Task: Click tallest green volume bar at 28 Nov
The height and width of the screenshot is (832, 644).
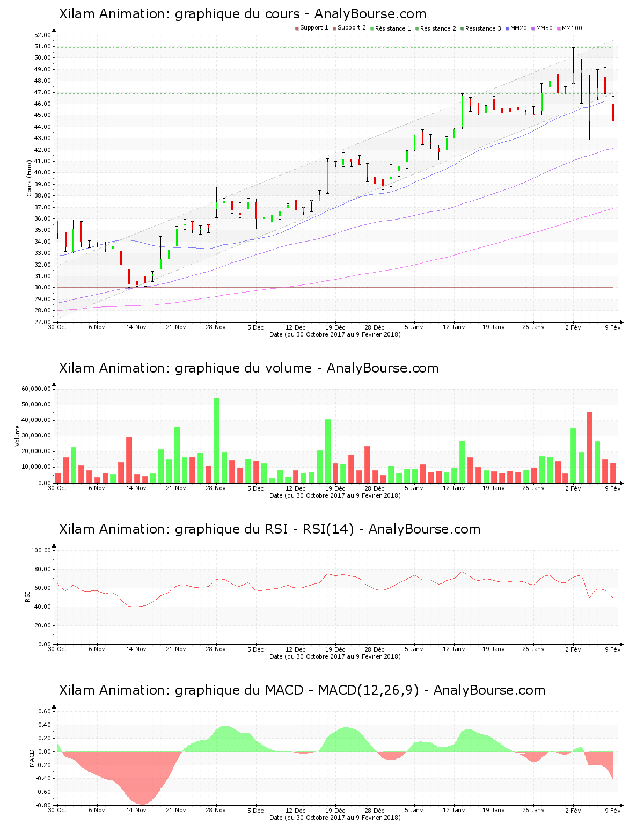Action: click(217, 440)
